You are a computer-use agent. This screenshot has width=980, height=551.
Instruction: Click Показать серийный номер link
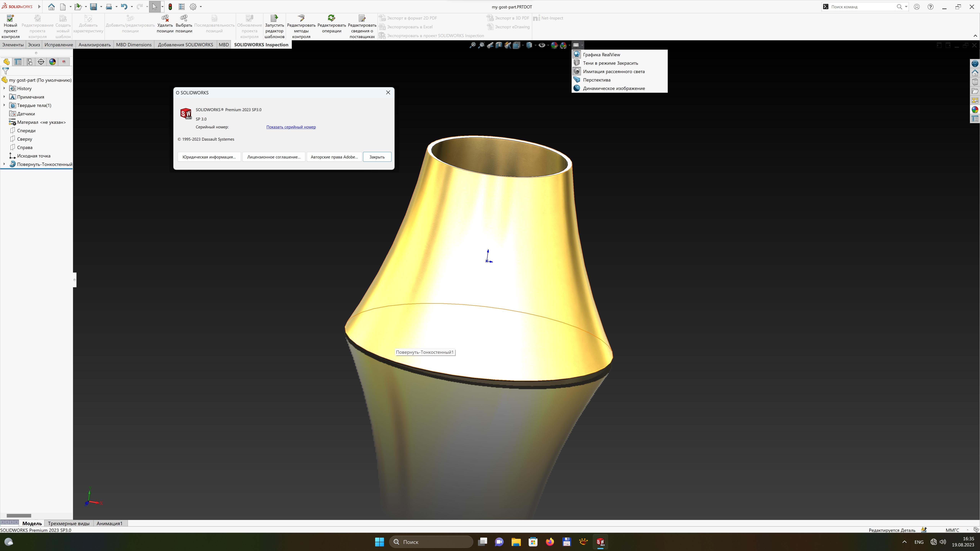(x=291, y=127)
